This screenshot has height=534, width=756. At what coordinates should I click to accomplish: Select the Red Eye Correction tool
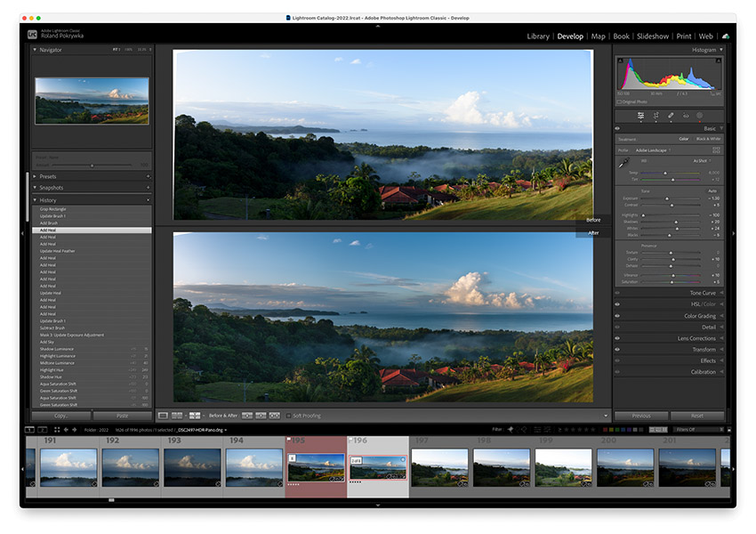(685, 116)
